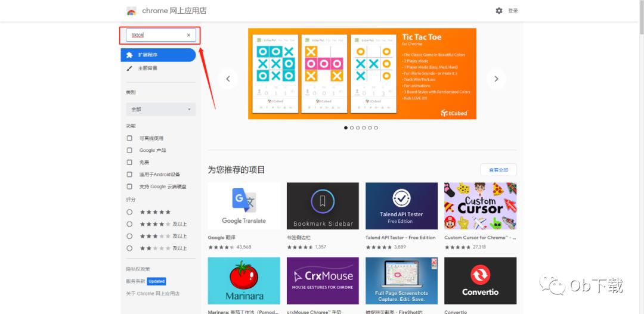Open the Marinara tomato extension tile
Image resolution: width=644 pixels, height=314 pixels.
coord(244,281)
